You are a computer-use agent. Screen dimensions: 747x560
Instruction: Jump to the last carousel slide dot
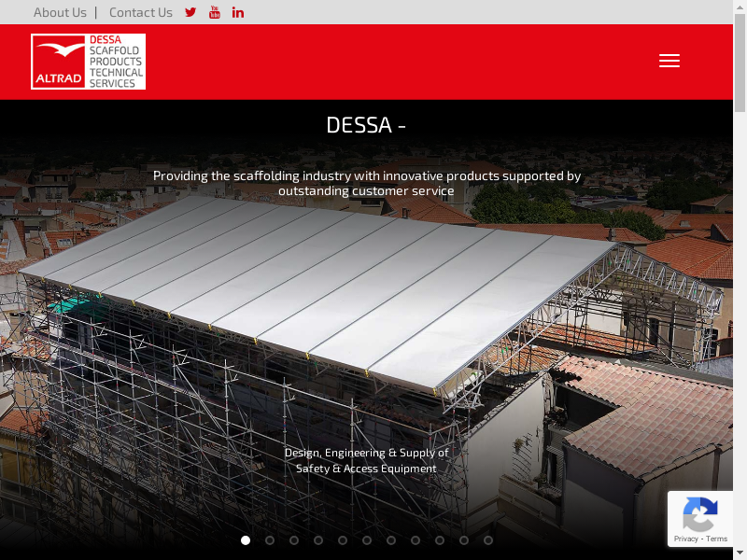488,539
